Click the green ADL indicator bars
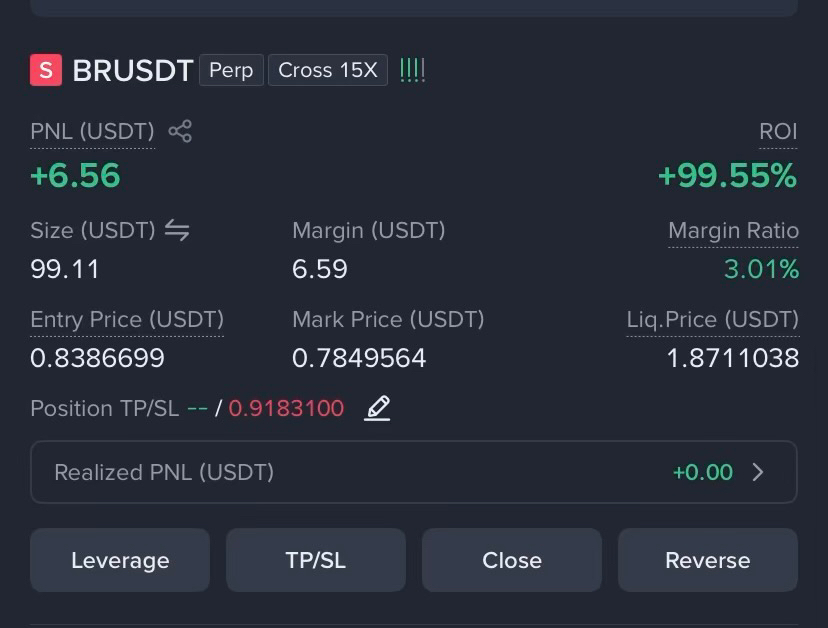This screenshot has height=628, width=828. [x=412, y=70]
